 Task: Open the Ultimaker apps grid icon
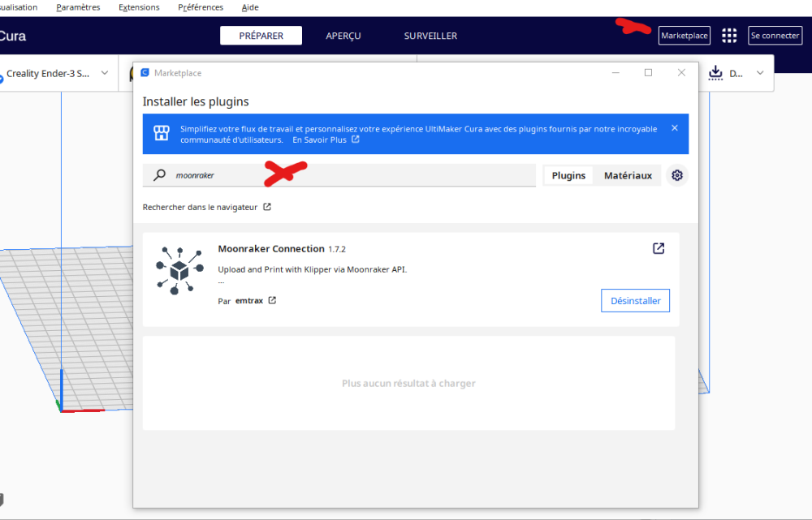[729, 36]
